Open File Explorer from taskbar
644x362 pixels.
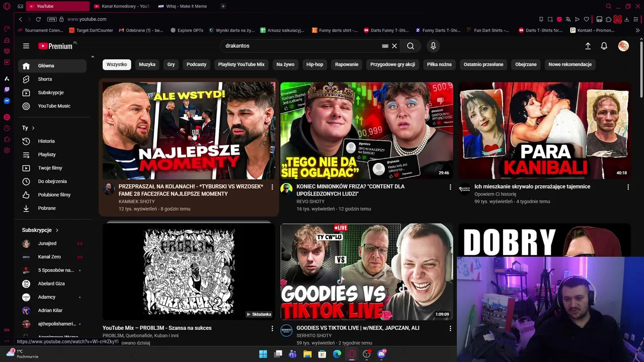point(307,354)
